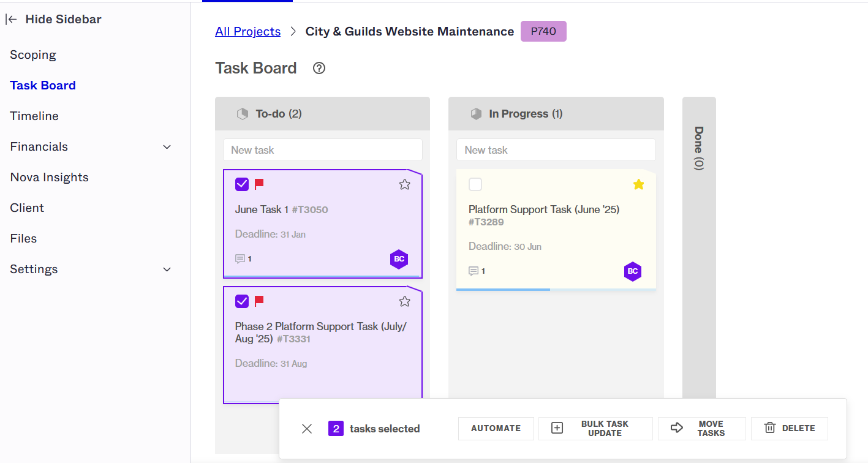868x463 pixels.
Task: Expand the Settings sidebar section
Action: coord(167,269)
